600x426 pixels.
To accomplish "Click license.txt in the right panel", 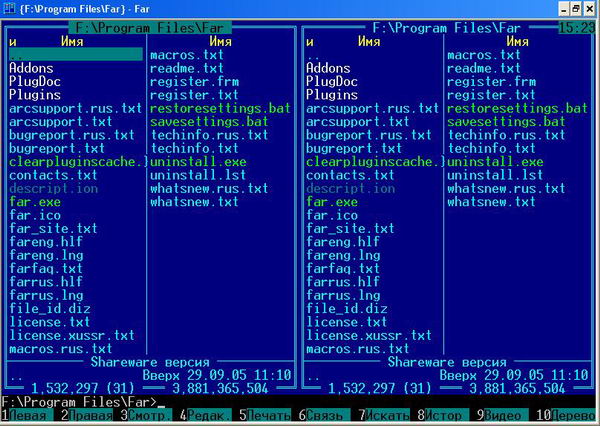I will pos(348,322).
